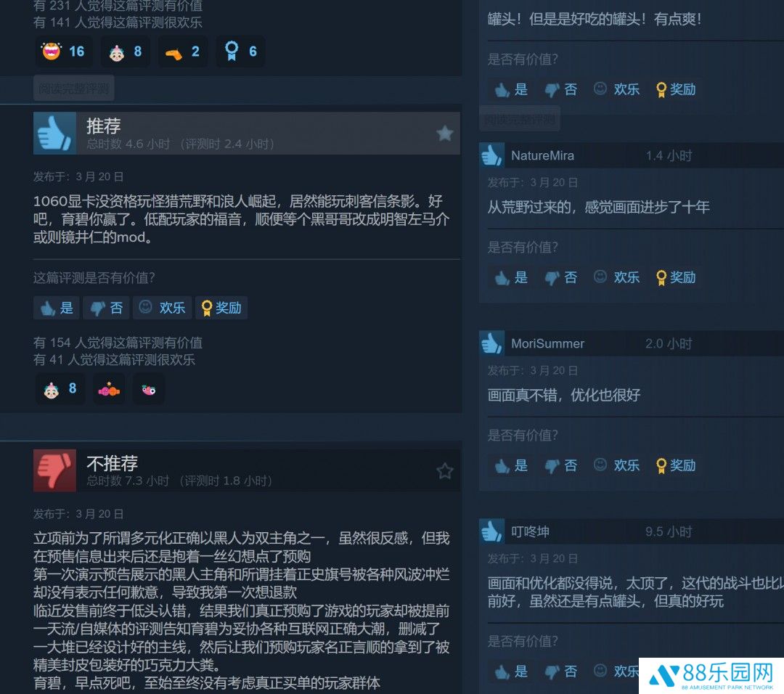Give 奖励 to NatureMira's review
Image resolution: width=784 pixels, height=694 pixels.
point(676,277)
